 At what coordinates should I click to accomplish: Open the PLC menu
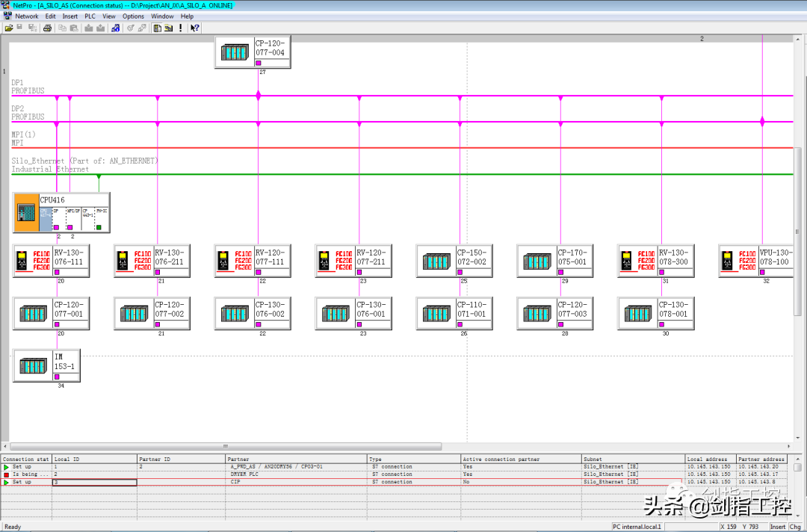pos(90,16)
